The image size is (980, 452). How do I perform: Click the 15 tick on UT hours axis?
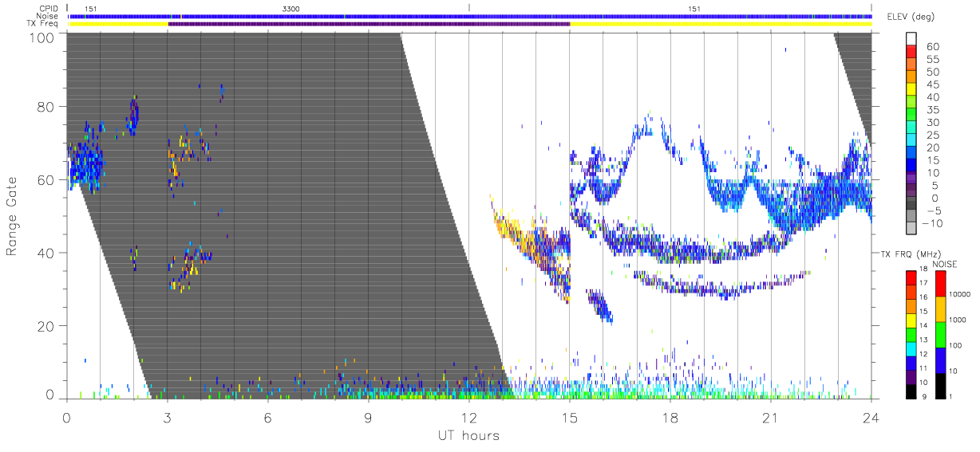(570, 417)
